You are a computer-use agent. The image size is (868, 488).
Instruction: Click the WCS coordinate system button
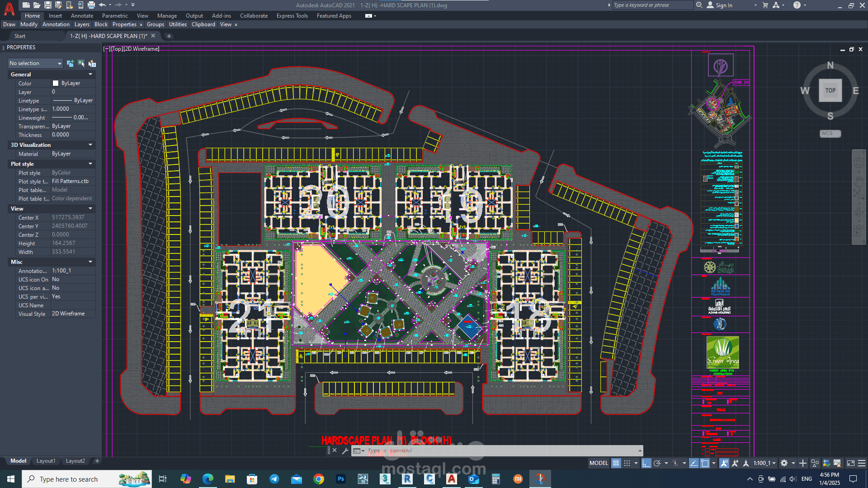[x=830, y=134]
